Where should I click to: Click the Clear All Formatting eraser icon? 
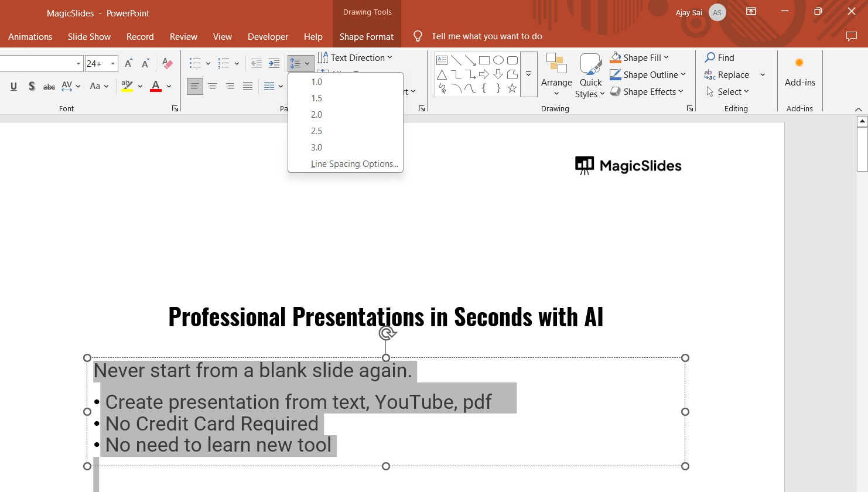(x=168, y=63)
